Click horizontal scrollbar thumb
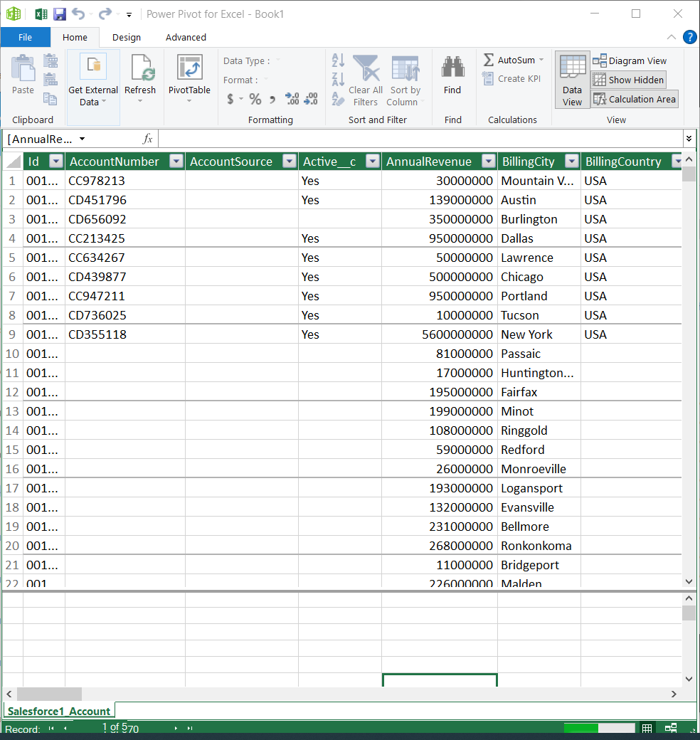This screenshot has width=700, height=740. coord(49,694)
